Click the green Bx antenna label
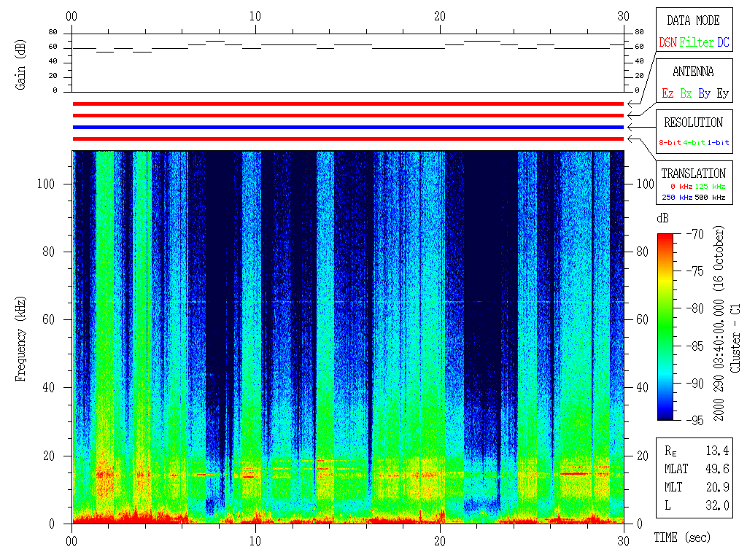Viewport: 747px width, 560px height. [686, 93]
